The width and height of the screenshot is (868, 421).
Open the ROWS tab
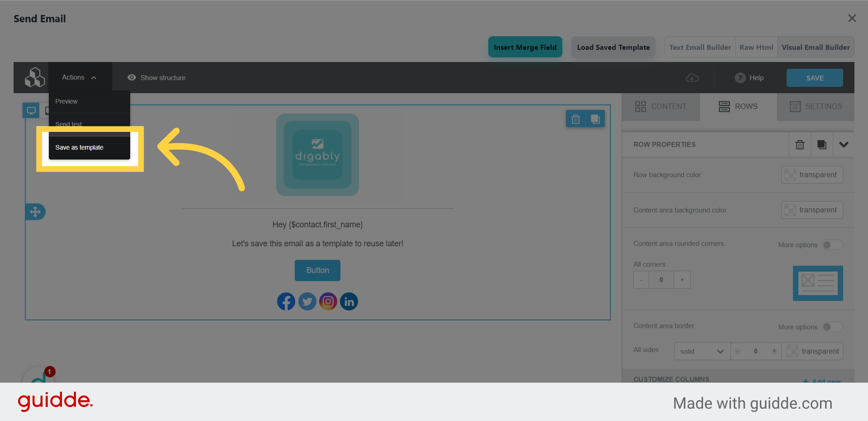click(738, 107)
